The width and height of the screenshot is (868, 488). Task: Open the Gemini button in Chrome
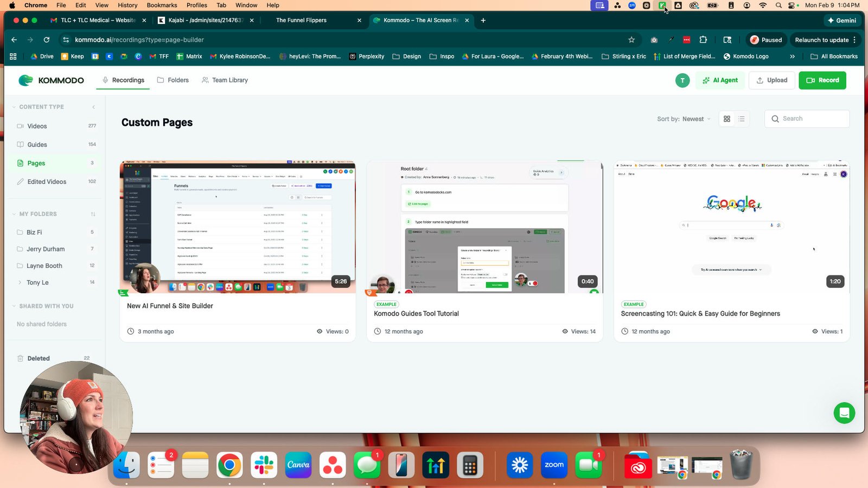point(841,20)
